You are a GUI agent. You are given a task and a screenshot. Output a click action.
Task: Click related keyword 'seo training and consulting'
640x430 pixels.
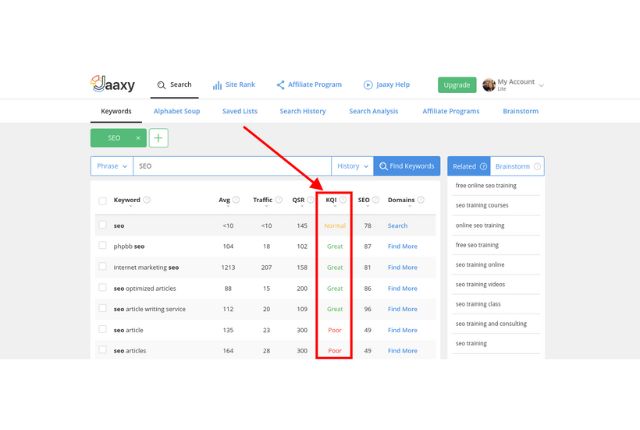[x=491, y=324]
